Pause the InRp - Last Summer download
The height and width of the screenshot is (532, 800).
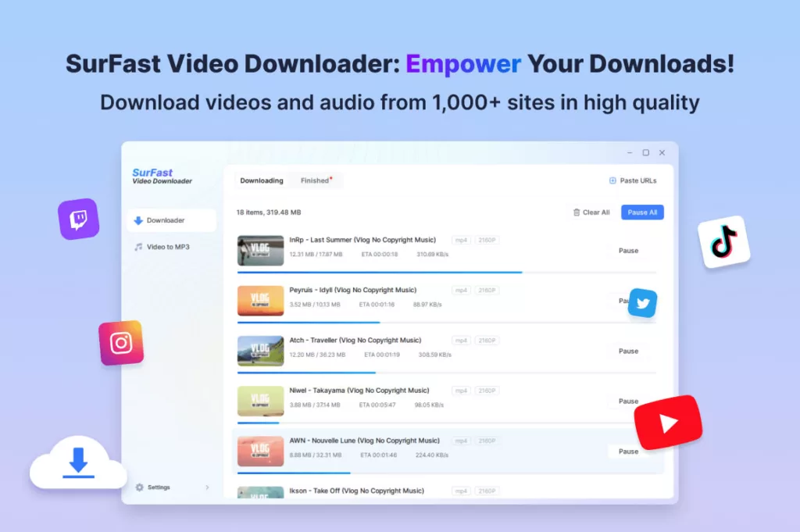click(629, 251)
